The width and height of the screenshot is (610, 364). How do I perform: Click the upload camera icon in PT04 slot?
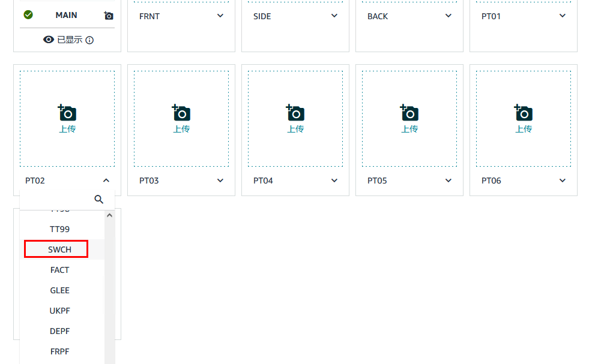pyautogui.click(x=295, y=113)
